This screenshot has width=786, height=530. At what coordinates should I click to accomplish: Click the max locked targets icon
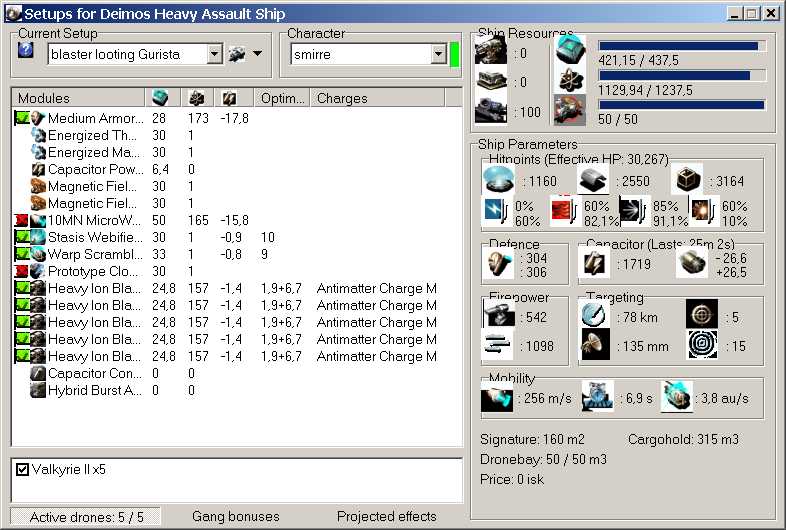click(702, 315)
